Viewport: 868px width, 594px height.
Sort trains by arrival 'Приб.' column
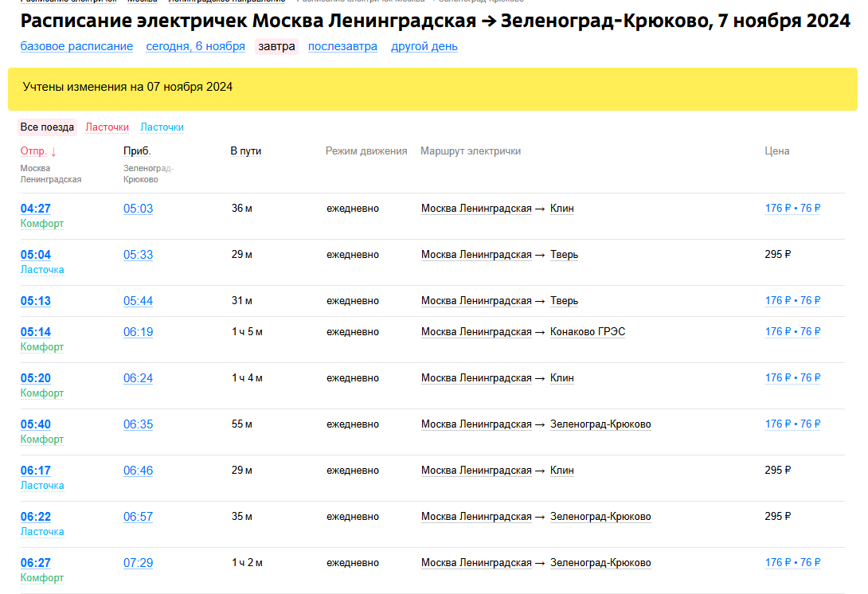[137, 151]
